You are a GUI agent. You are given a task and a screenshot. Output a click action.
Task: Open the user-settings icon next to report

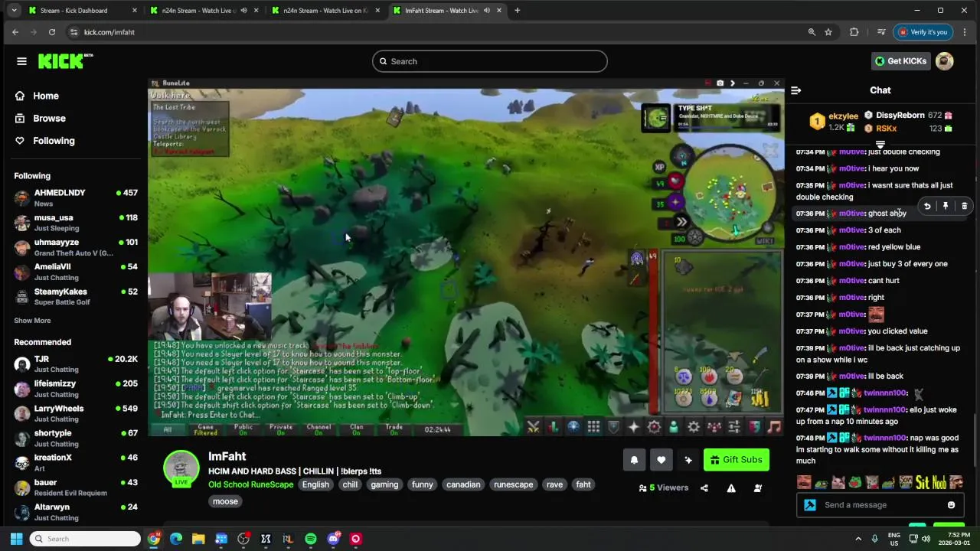coord(758,488)
